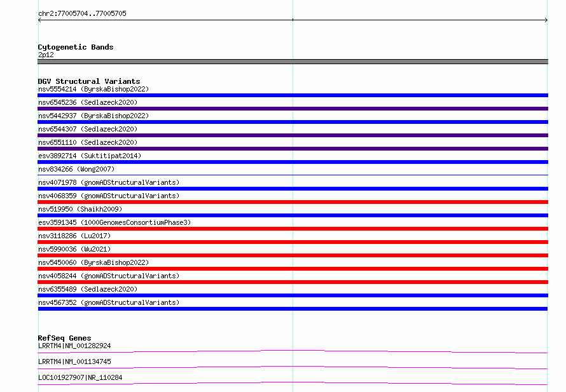Click red bar under nsv5990036

pos(293,255)
